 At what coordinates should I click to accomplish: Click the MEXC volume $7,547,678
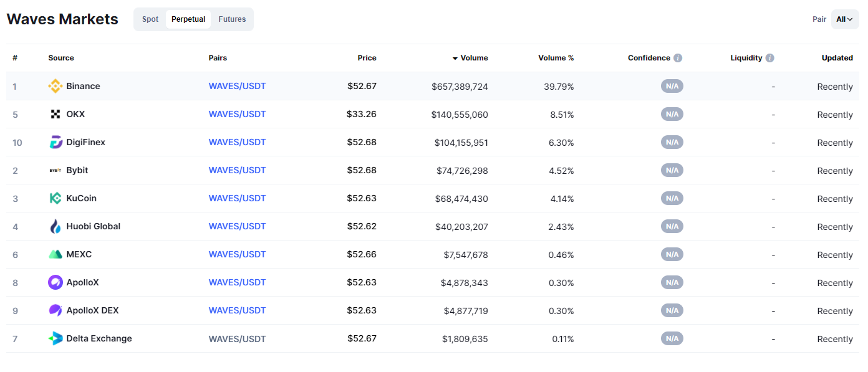465,255
